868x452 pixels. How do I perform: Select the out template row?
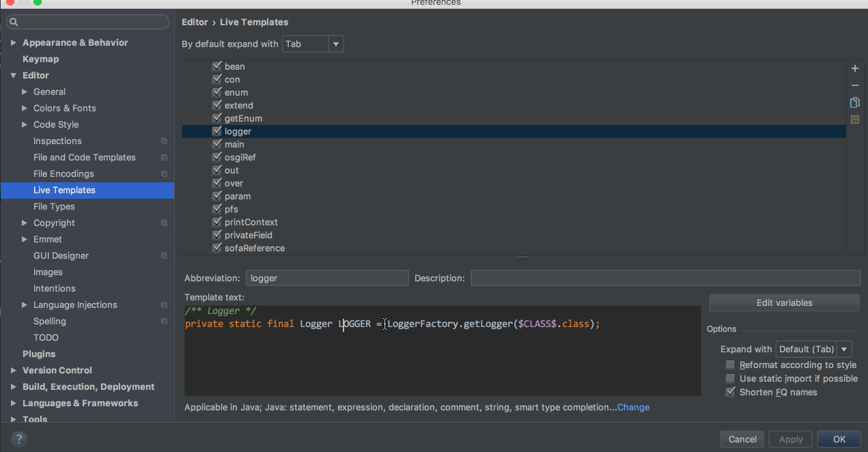coord(514,170)
